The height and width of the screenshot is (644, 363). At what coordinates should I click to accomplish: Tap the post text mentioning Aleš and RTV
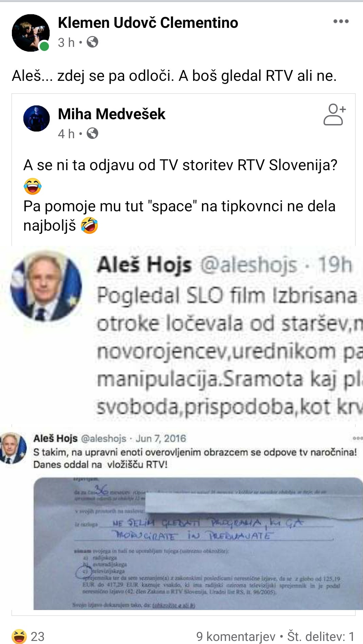pyautogui.click(x=174, y=76)
